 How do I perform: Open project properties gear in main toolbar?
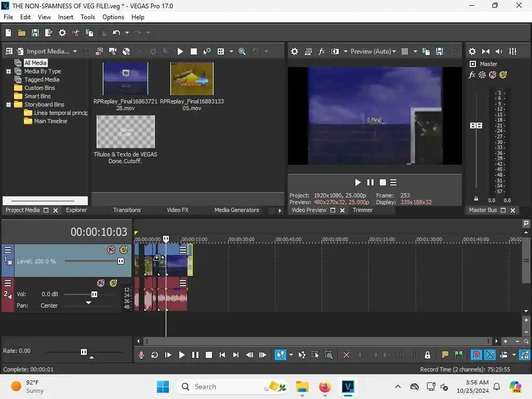[62, 33]
